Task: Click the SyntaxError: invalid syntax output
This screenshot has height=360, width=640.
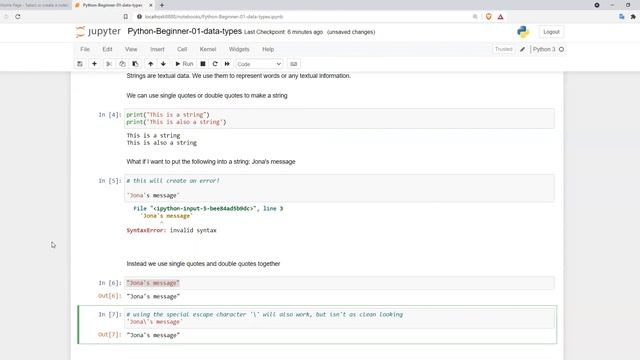Action: (171, 230)
